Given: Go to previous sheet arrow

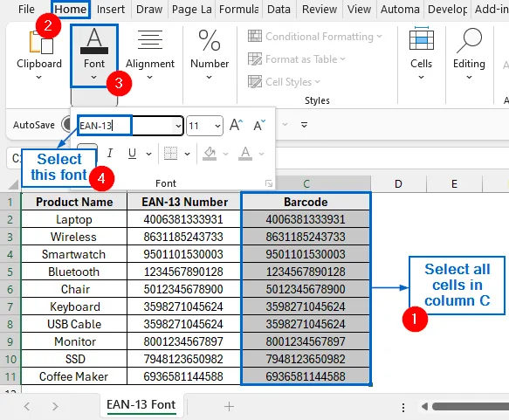Looking at the screenshot, I should [27, 406].
